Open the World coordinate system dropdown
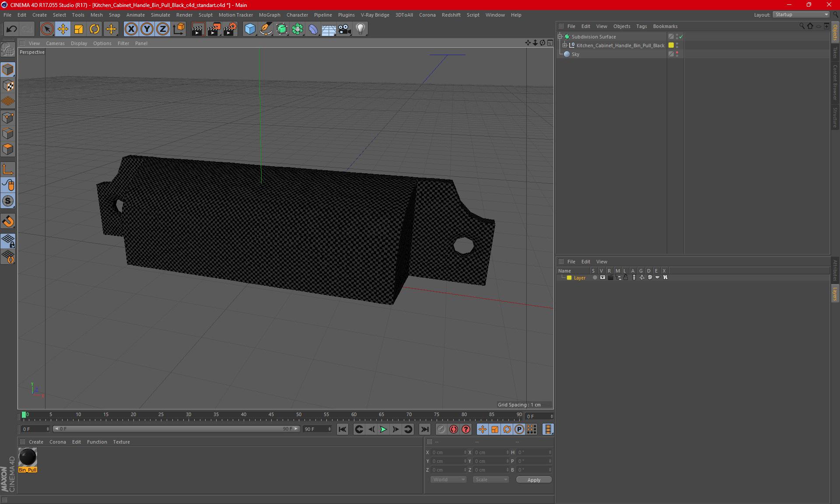 448,479
